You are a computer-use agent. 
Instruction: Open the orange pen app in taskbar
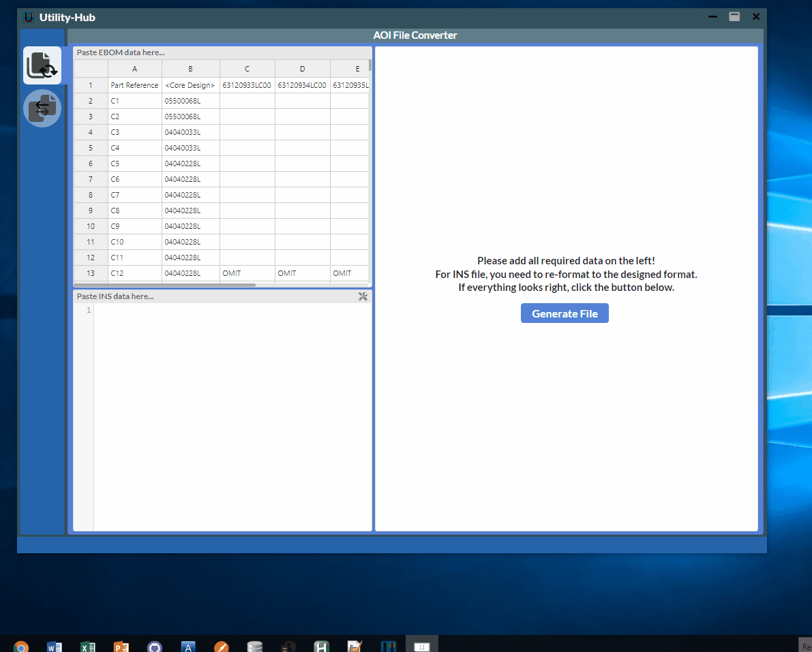221,647
